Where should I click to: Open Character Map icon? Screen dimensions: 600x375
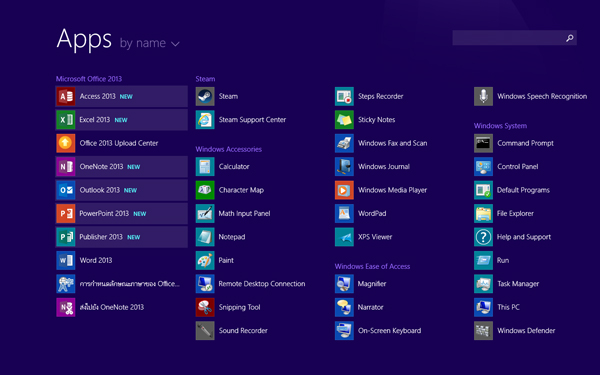[205, 190]
